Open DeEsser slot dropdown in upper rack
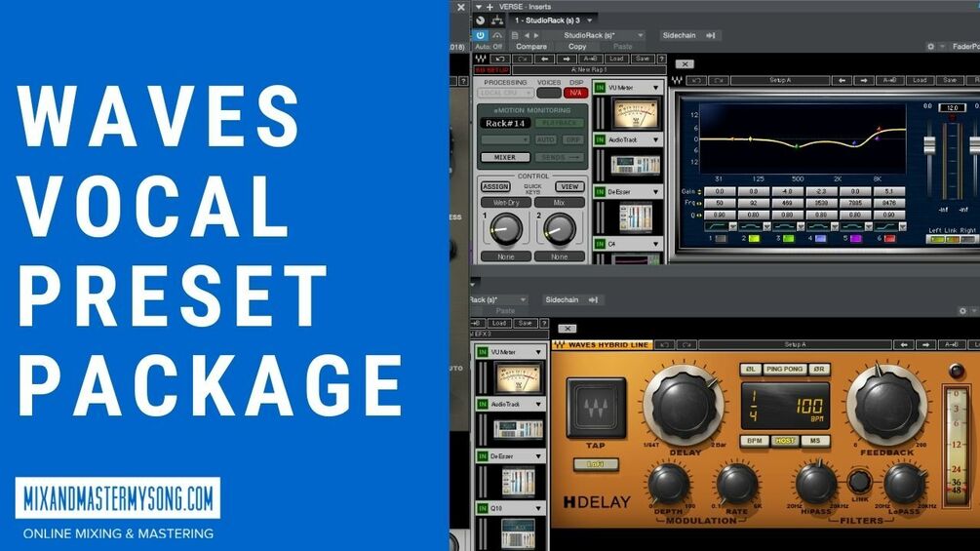 coord(655,192)
